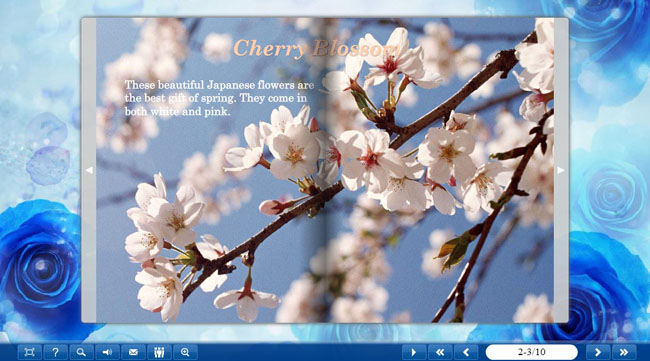Go to next page in toolbar
Viewport: 650px width, 361px height.
click(598, 352)
